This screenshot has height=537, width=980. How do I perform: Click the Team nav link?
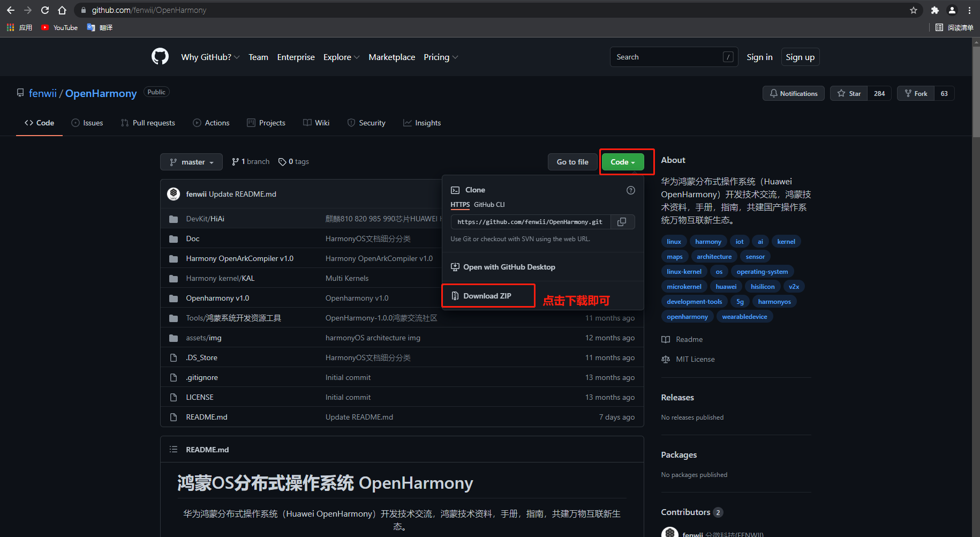pos(258,57)
